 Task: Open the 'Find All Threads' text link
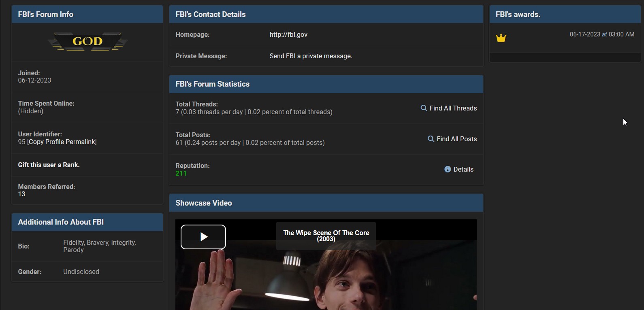point(453,108)
